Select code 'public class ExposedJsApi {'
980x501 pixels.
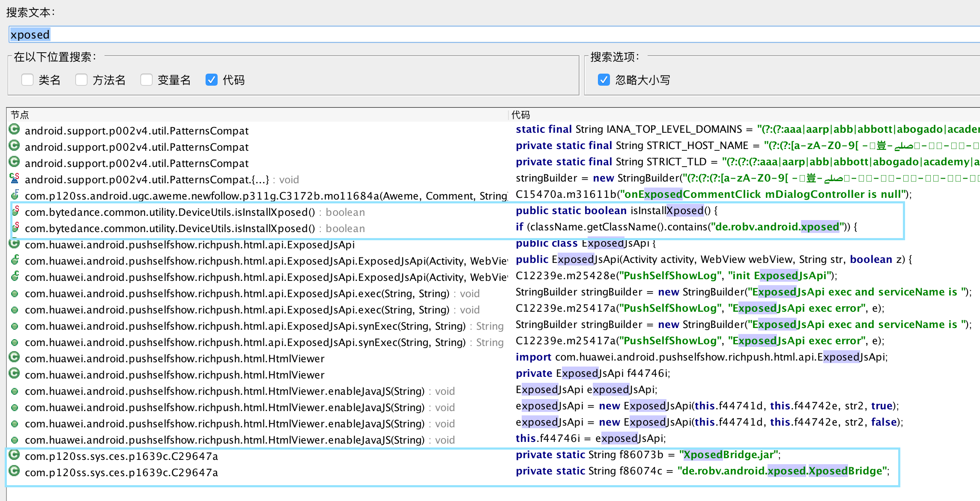pos(586,244)
